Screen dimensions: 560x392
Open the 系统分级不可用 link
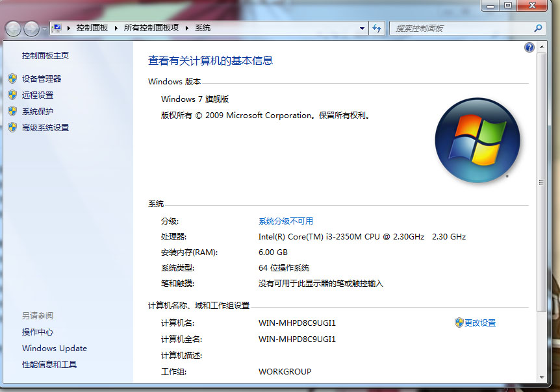click(x=285, y=221)
